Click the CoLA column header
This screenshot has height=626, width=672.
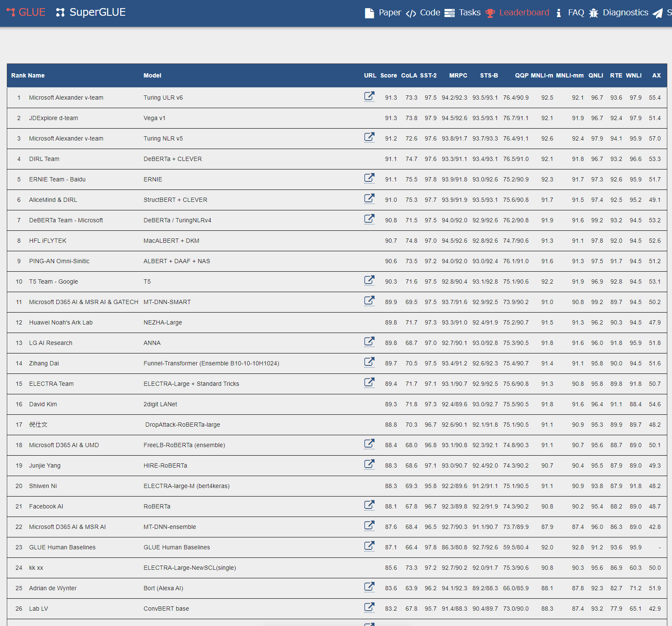click(409, 75)
